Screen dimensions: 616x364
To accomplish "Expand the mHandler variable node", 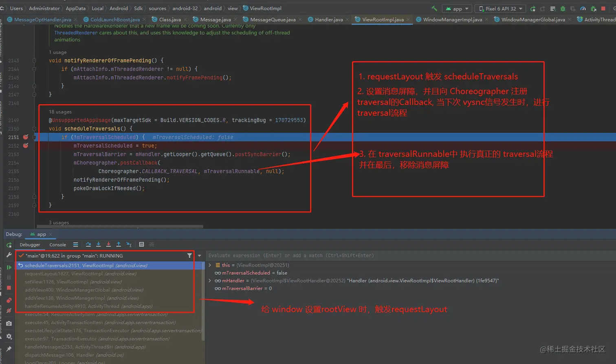I will pyautogui.click(x=210, y=281).
